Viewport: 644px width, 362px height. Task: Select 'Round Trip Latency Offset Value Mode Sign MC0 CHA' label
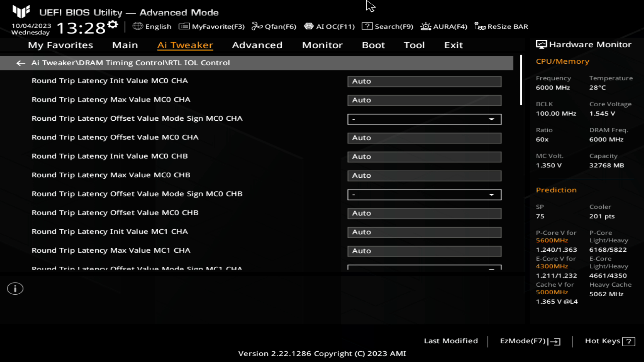coord(137,119)
